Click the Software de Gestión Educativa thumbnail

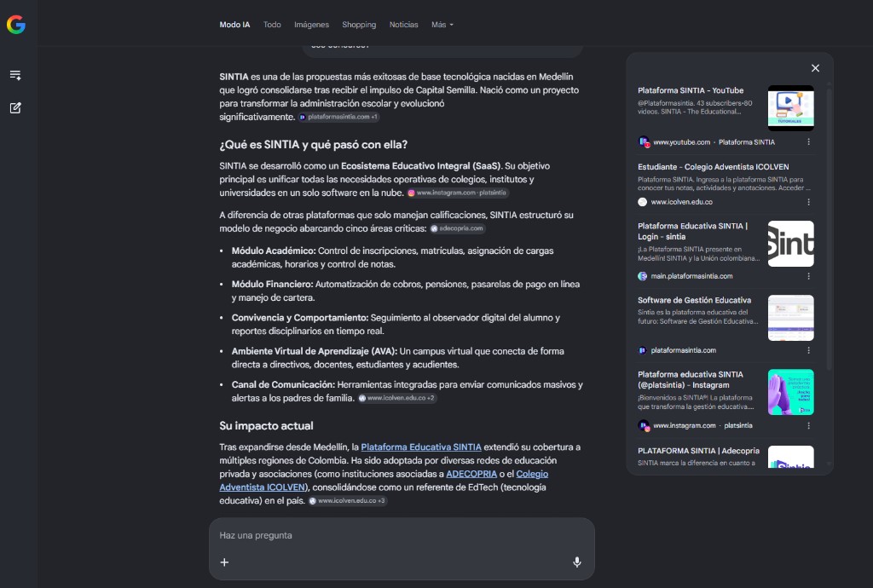[790, 318]
